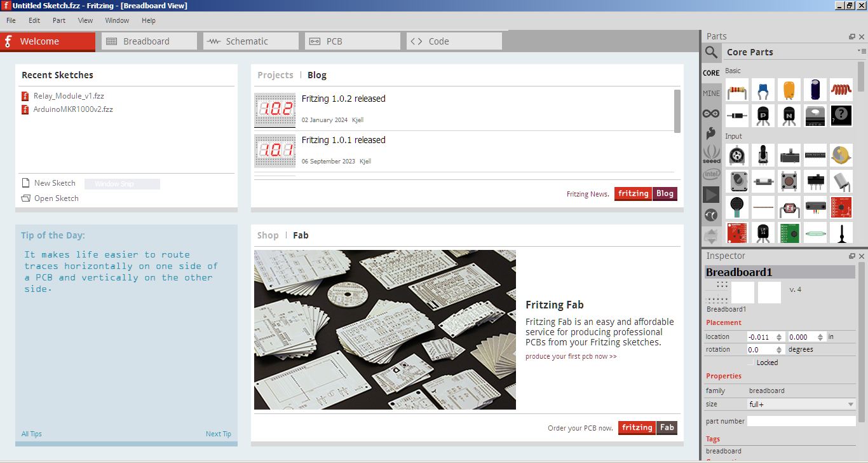Screen dimensions: 868x463
Task: Pick the NPN transistor part
Action: [x=789, y=116]
